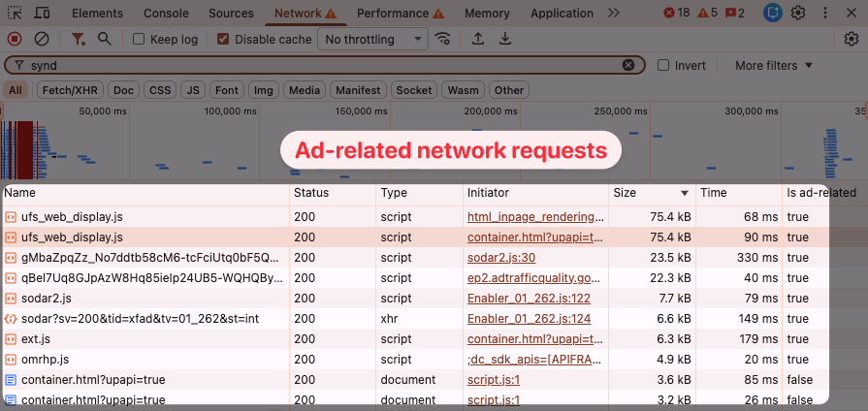Open DevTools three-dot customize menu
Image resolution: width=868 pixels, height=411 pixels.
point(824,13)
